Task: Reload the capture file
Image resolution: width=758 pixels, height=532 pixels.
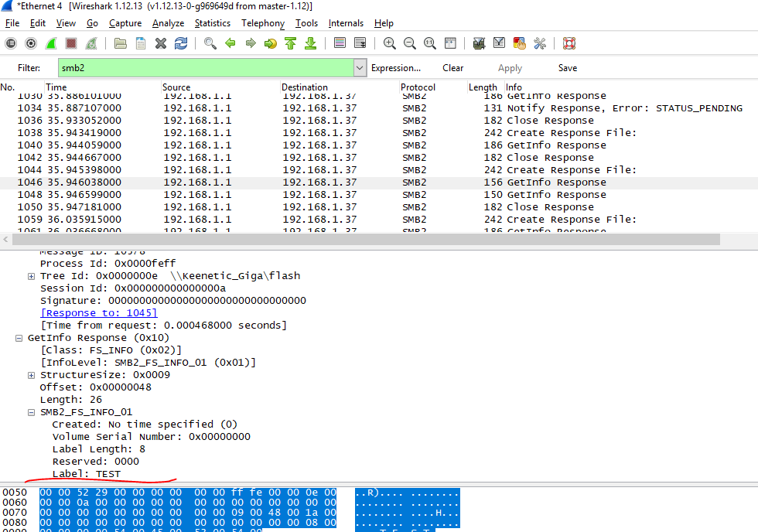Action: pyautogui.click(x=181, y=43)
